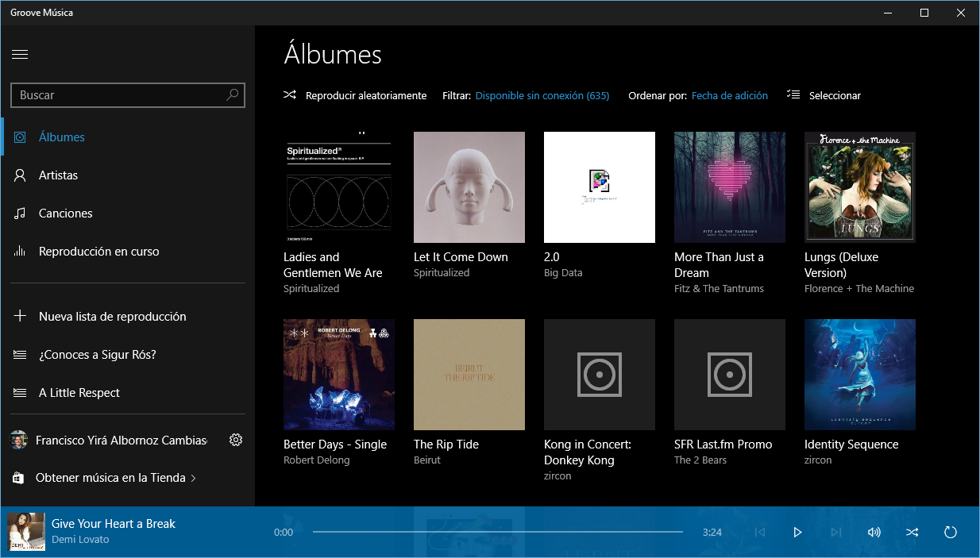The image size is (980, 558).
Task: Click artist name Fitz & The Tantrums
Action: 719,289
